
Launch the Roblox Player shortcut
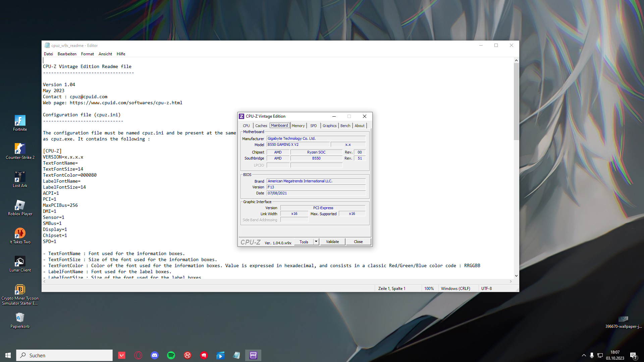[20, 205]
